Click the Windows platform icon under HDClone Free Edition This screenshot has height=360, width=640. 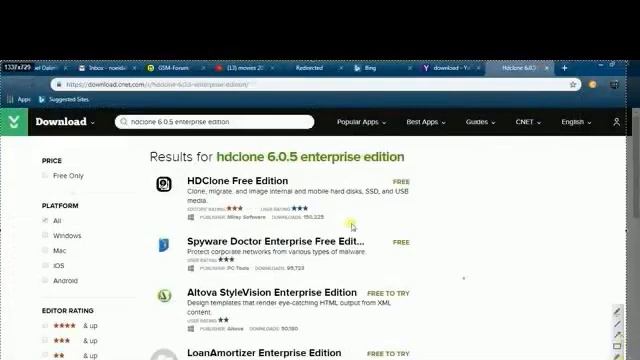(x=191, y=217)
